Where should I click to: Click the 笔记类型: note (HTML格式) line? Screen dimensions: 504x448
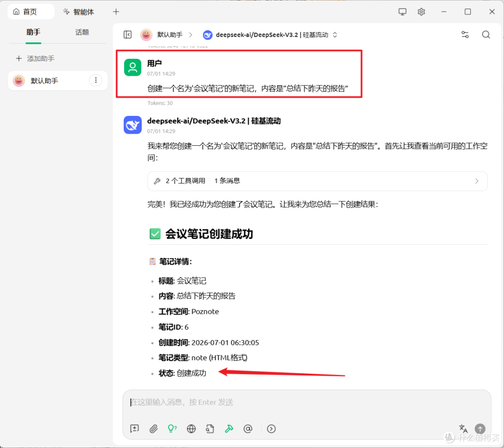point(203,357)
